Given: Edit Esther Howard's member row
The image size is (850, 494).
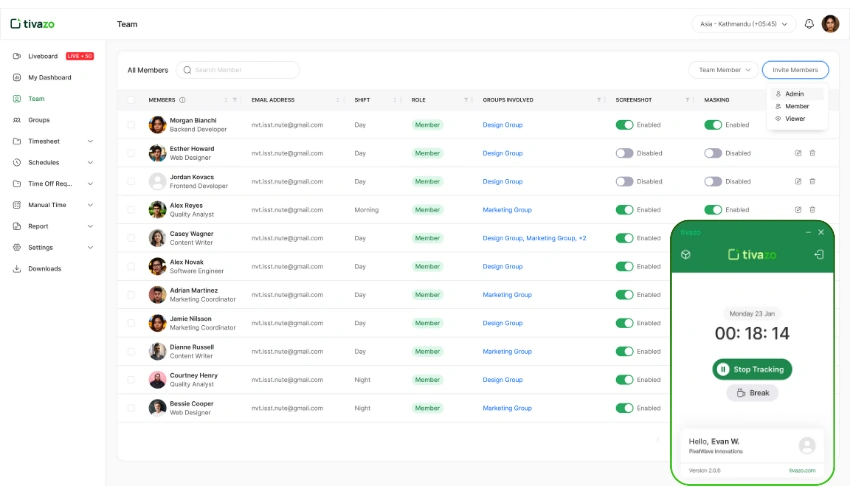Looking at the screenshot, I should click(798, 153).
